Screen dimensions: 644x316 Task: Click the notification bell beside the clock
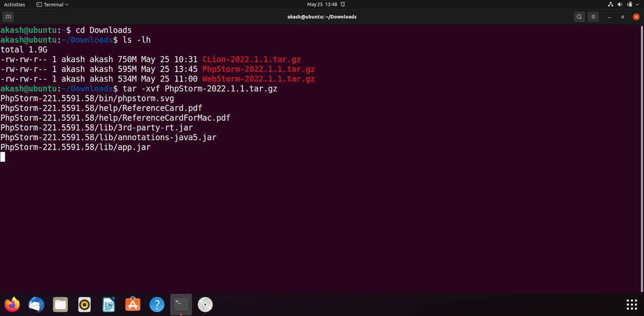coord(342,5)
